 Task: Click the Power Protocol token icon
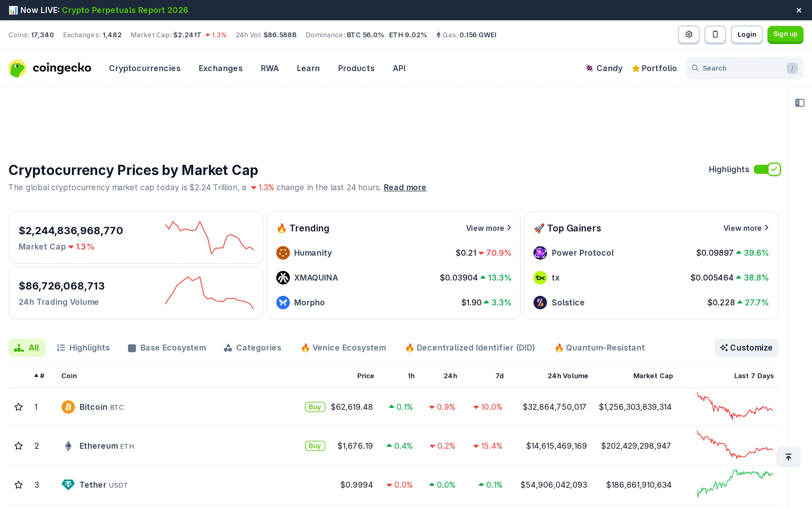point(540,253)
